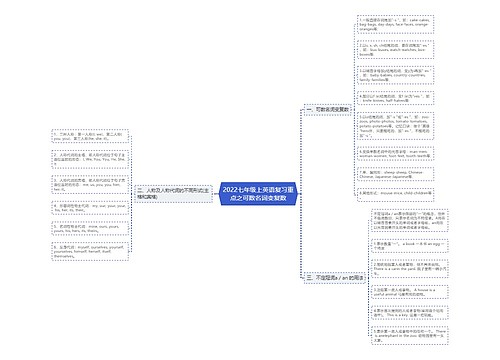This screenshot has height=360, width=500.
Task: Click node 5 with 'zoo-zoos, photo-photos'
Action: [395, 126]
